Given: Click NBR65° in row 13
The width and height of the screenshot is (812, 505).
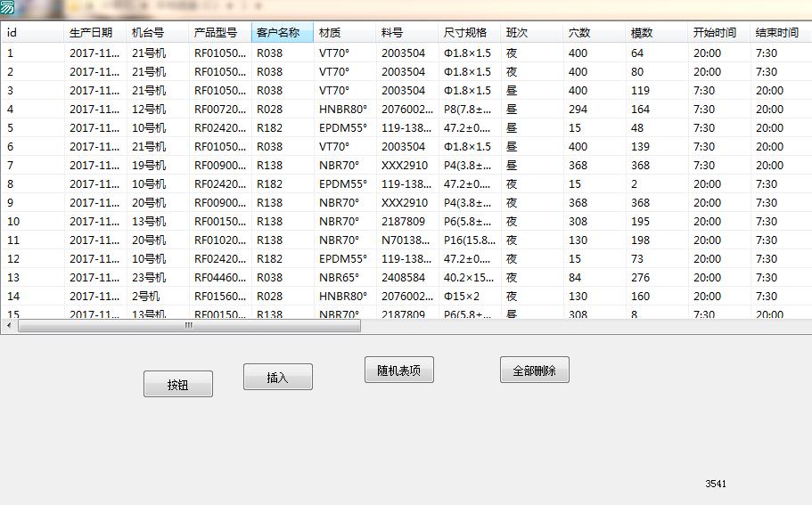Looking at the screenshot, I should [x=339, y=277].
